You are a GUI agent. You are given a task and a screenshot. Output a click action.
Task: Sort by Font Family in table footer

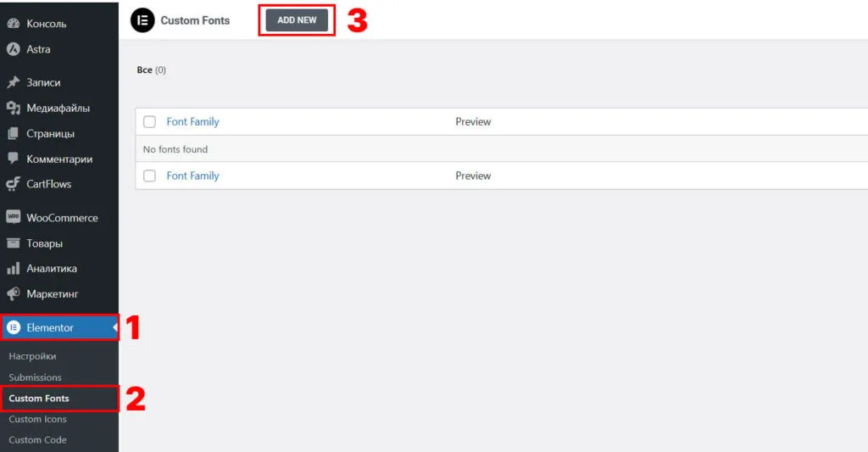point(192,176)
